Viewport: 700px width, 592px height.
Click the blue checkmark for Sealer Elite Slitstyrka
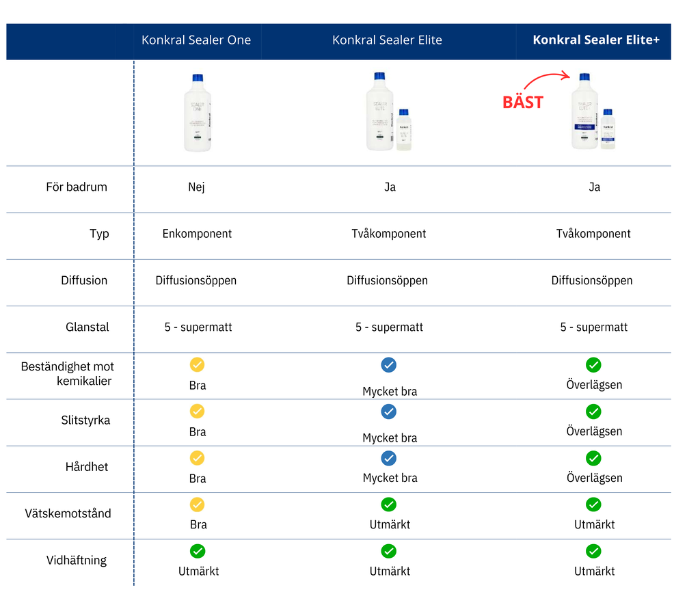tap(388, 411)
